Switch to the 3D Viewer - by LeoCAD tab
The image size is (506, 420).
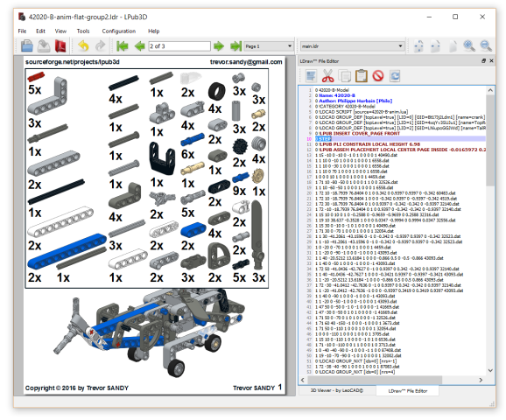tap(336, 390)
